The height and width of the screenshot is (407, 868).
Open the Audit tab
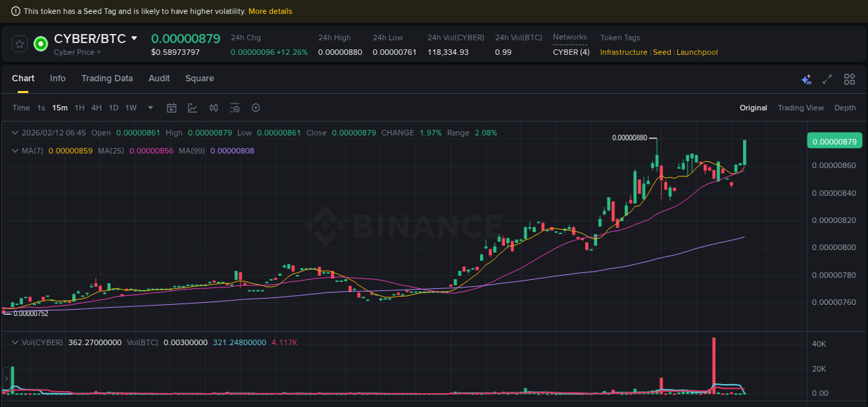point(158,78)
